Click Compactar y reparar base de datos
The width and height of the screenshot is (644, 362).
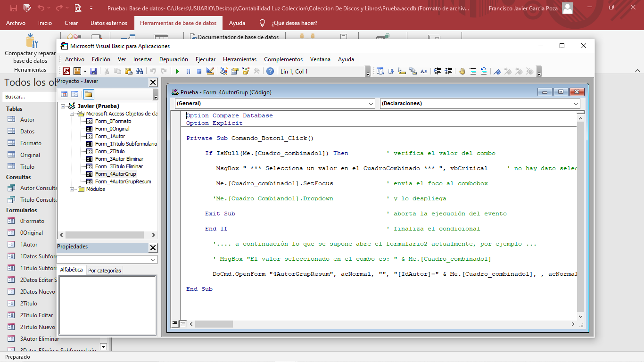click(30, 48)
